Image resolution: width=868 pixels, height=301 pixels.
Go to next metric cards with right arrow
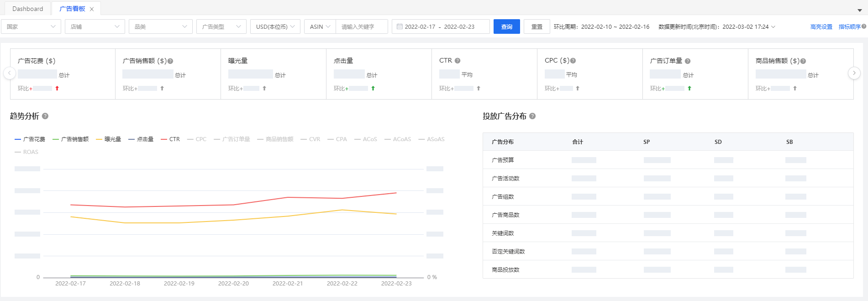(854, 73)
